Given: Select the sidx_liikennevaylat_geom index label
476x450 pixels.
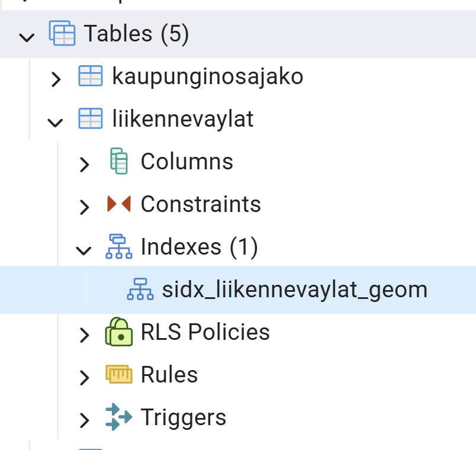Looking at the screenshot, I should coord(294,290).
